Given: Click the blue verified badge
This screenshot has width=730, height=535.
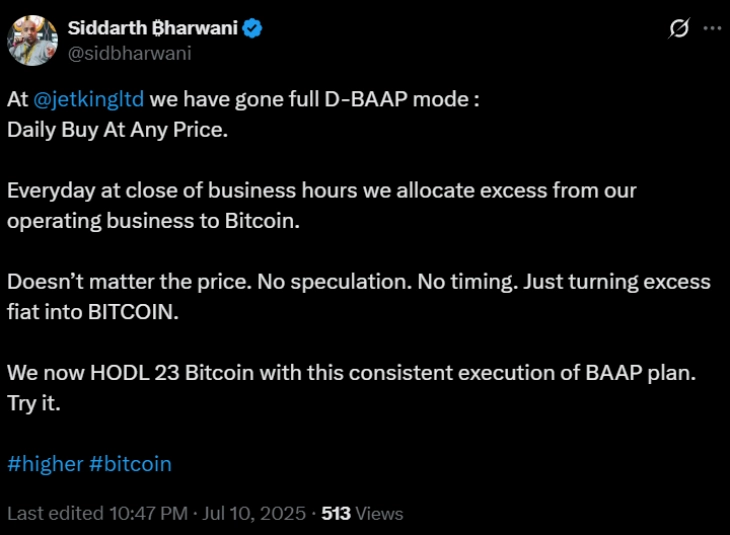Looking at the screenshot, I should [x=253, y=29].
